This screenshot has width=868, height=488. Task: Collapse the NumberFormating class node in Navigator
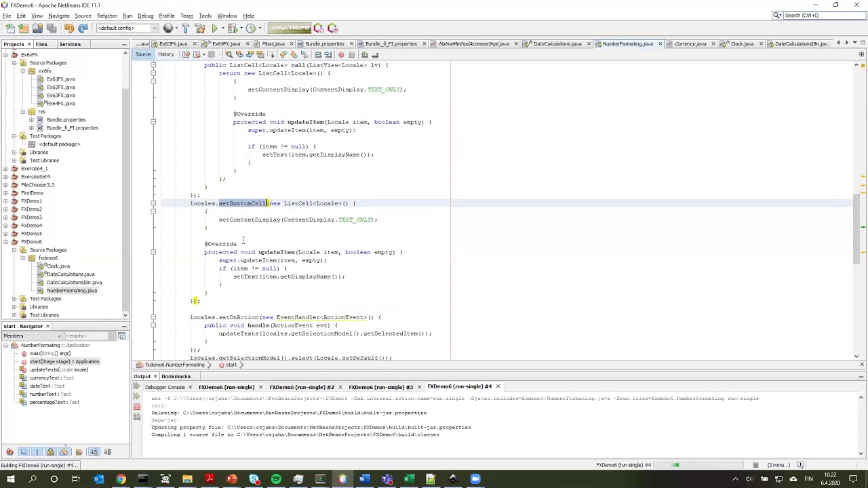[x=6, y=346]
